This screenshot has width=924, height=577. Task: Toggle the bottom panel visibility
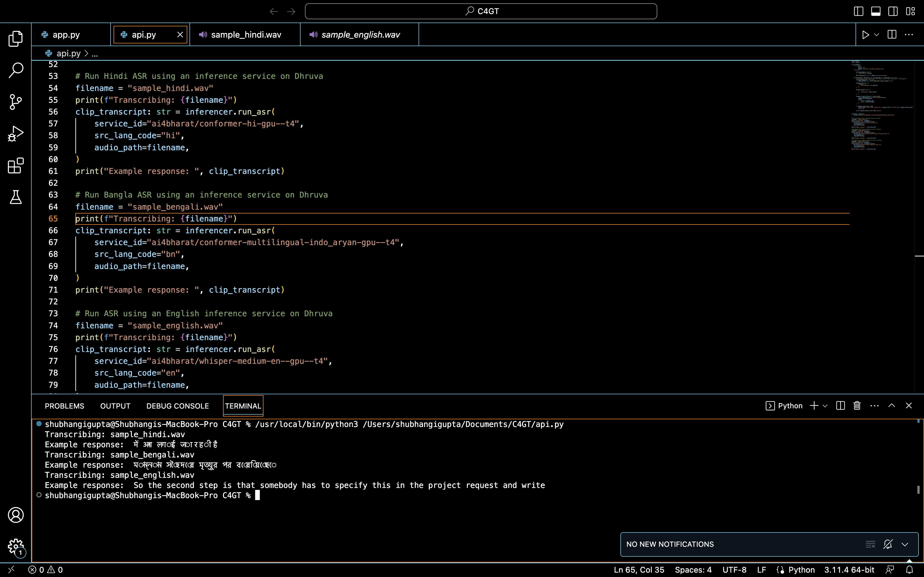coord(876,11)
